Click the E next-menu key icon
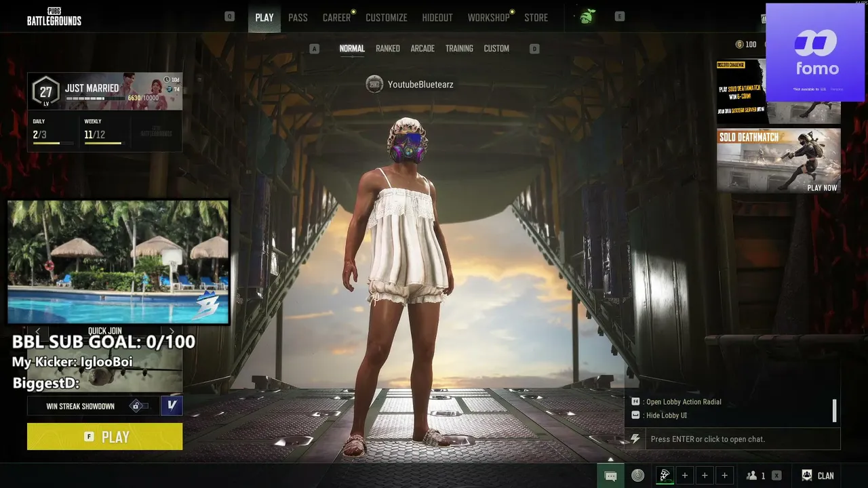 (620, 16)
